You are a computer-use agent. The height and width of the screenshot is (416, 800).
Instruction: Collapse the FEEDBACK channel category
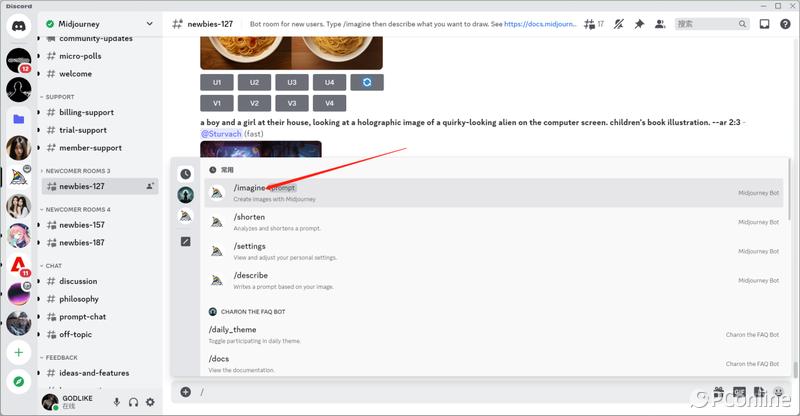point(59,358)
